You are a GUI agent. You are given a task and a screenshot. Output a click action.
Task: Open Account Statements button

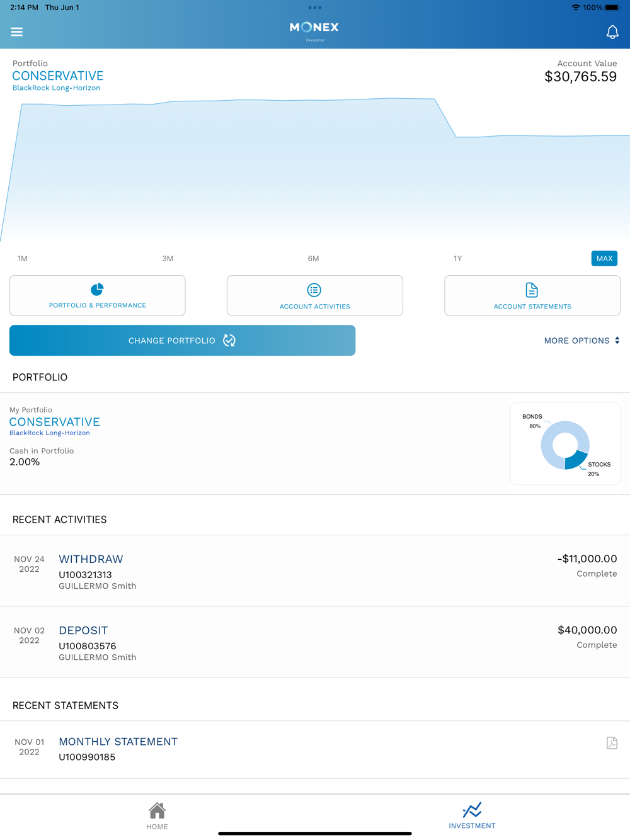[x=532, y=295]
